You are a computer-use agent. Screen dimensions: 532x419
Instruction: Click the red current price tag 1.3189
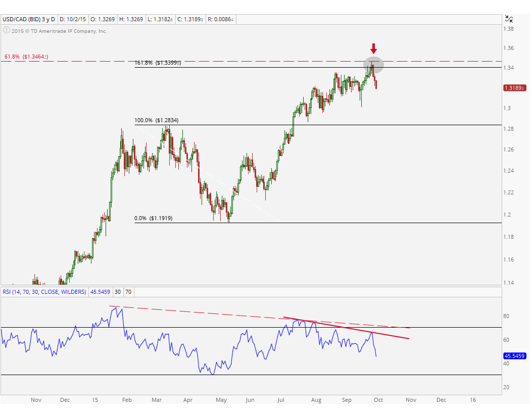[x=515, y=88]
